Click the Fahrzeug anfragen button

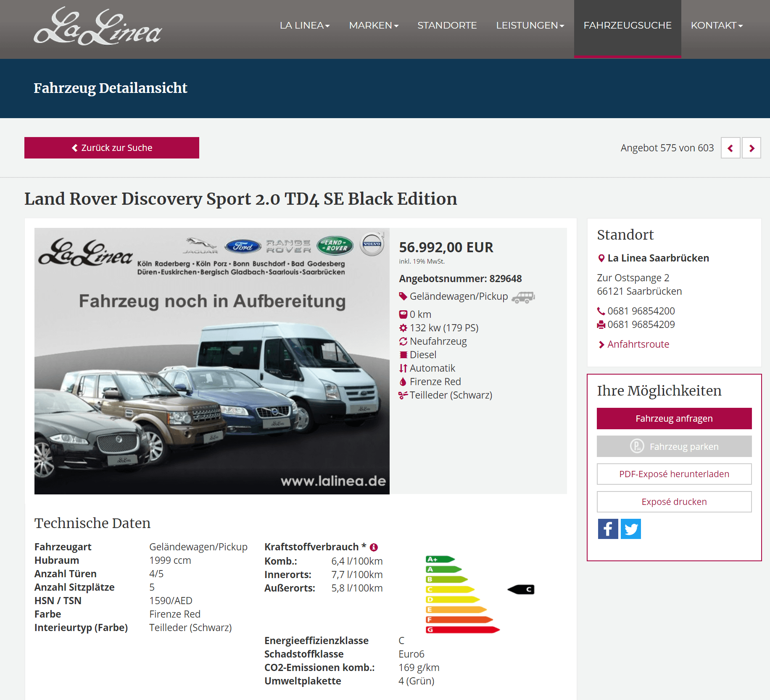(x=674, y=418)
